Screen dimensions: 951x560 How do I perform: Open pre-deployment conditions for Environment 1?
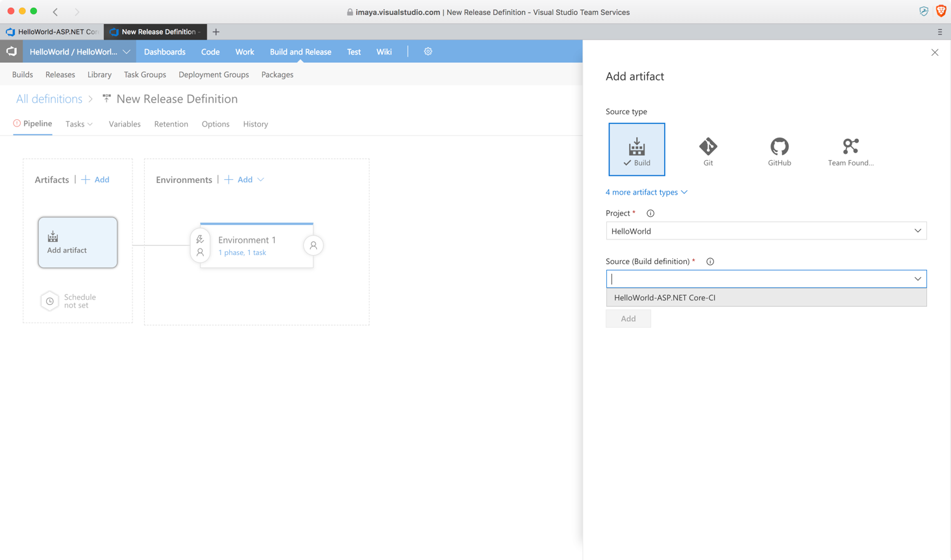tap(200, 245)
